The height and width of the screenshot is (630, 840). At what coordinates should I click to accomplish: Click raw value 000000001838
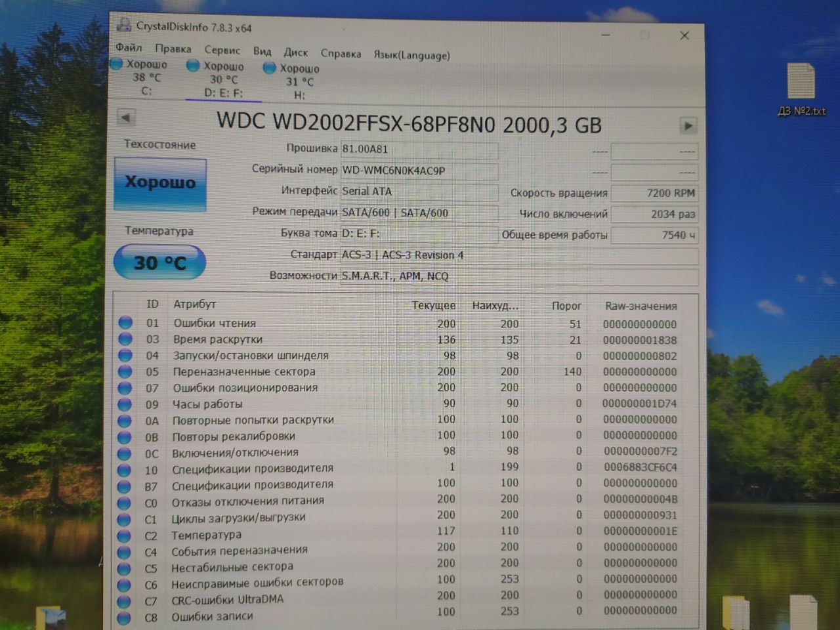tap(640, 340)
